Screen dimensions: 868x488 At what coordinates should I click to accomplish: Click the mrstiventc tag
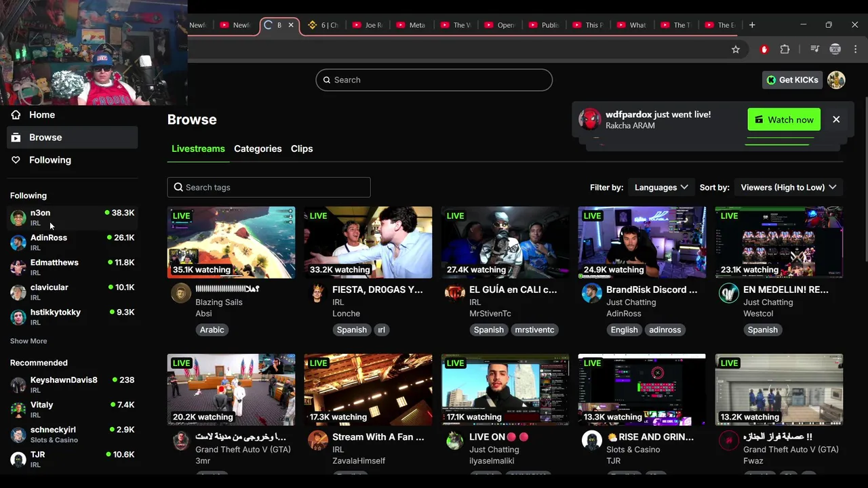[x=534, y=330]
